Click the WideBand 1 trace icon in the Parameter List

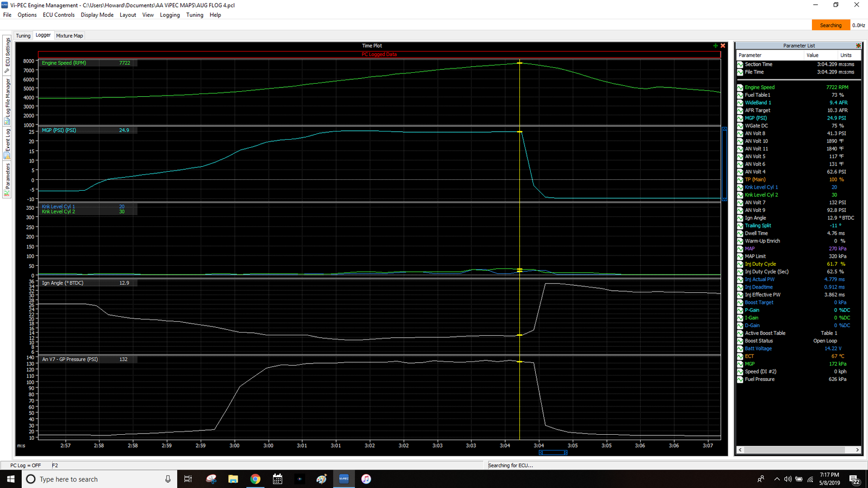[740, 103]
